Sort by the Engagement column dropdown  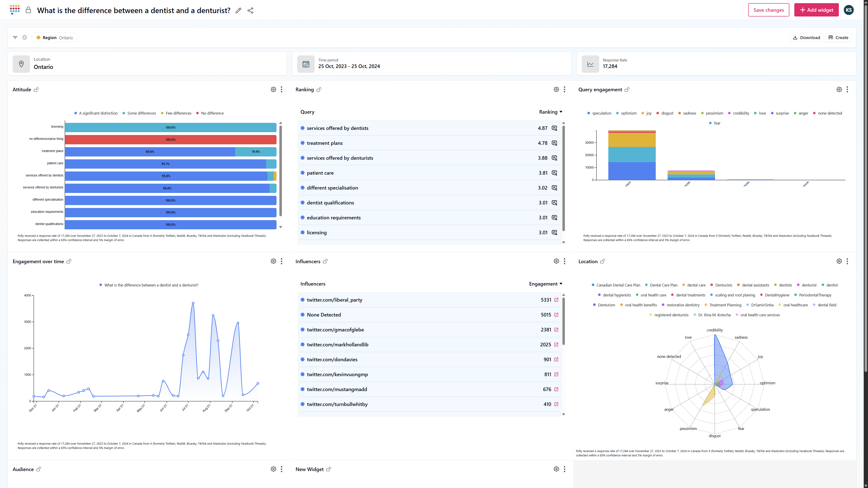click(x=561, y=284)
